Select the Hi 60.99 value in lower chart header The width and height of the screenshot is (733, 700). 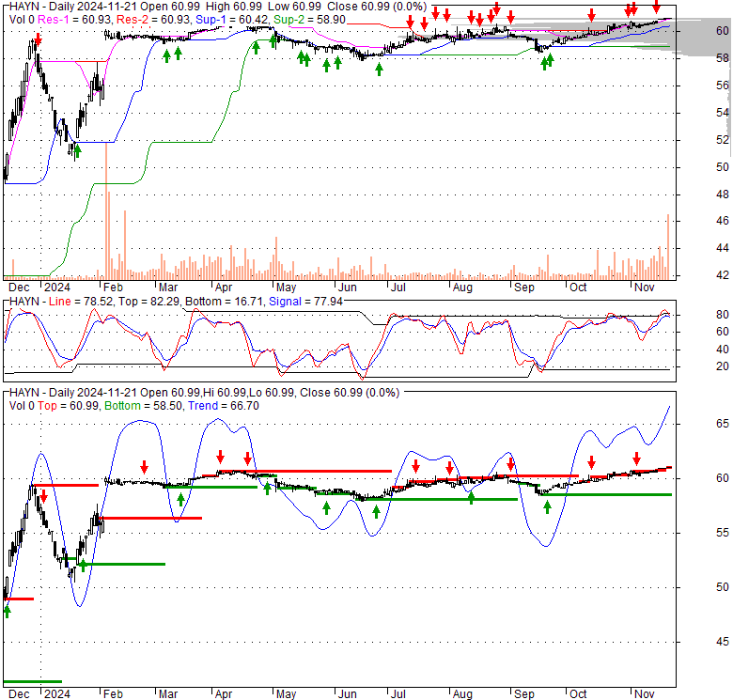point(225,393)
